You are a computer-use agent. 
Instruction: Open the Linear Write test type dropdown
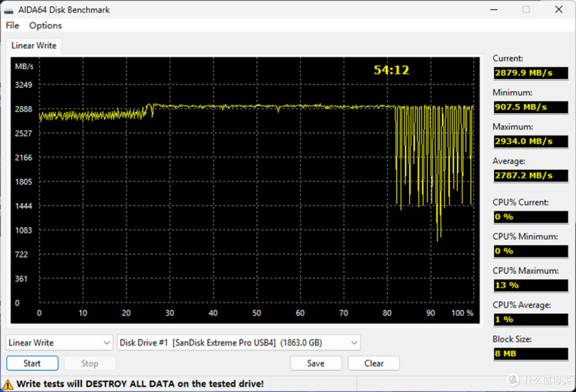coord(60,343)
